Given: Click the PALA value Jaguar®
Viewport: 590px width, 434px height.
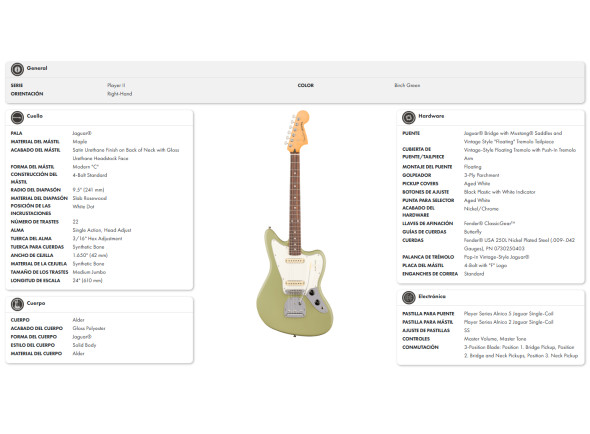Looking at the screenshot, I should tap(82, 133).
